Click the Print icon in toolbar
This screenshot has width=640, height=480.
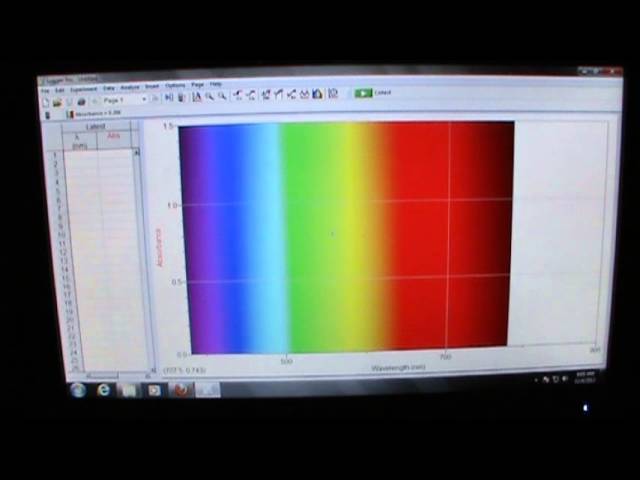coord(82,102)
